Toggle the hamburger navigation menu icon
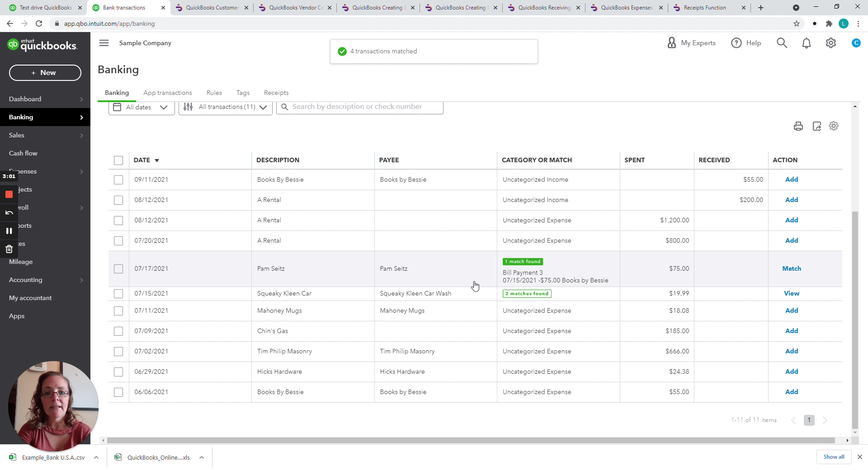868x470 pixels. point(104,43)
